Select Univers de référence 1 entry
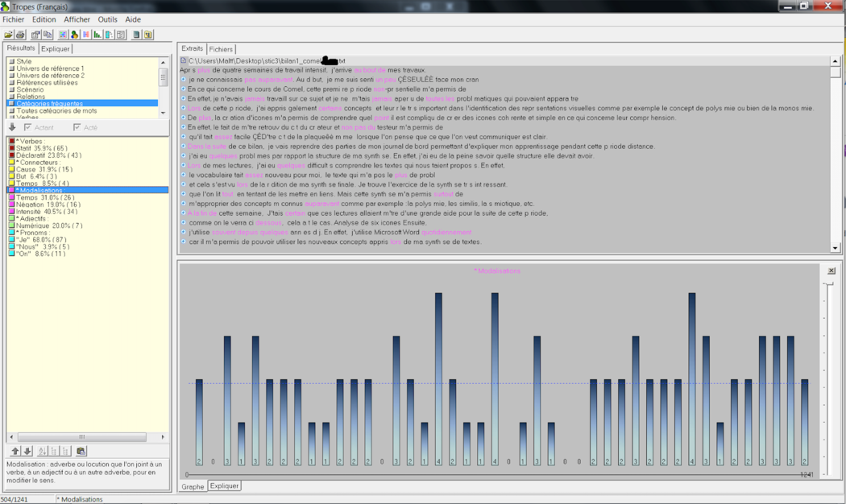This screenshot has height=504, width=846. (49, 68)
